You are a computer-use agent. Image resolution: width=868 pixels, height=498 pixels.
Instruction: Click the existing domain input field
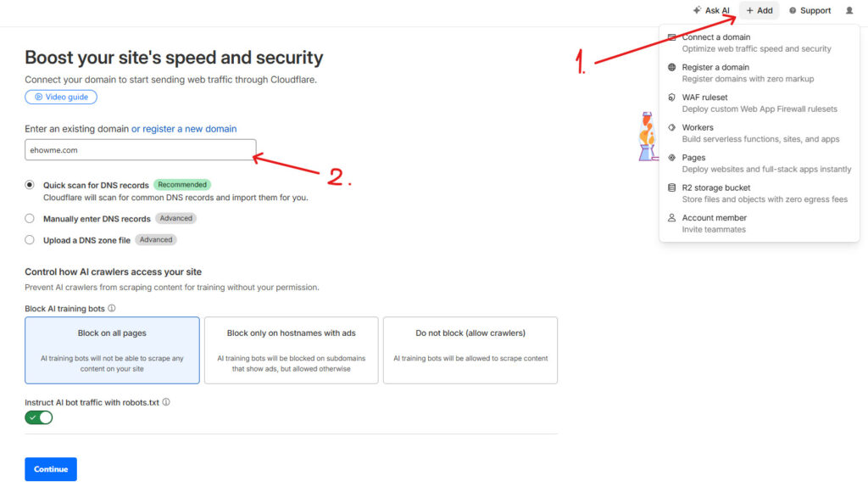pos(141,149)
